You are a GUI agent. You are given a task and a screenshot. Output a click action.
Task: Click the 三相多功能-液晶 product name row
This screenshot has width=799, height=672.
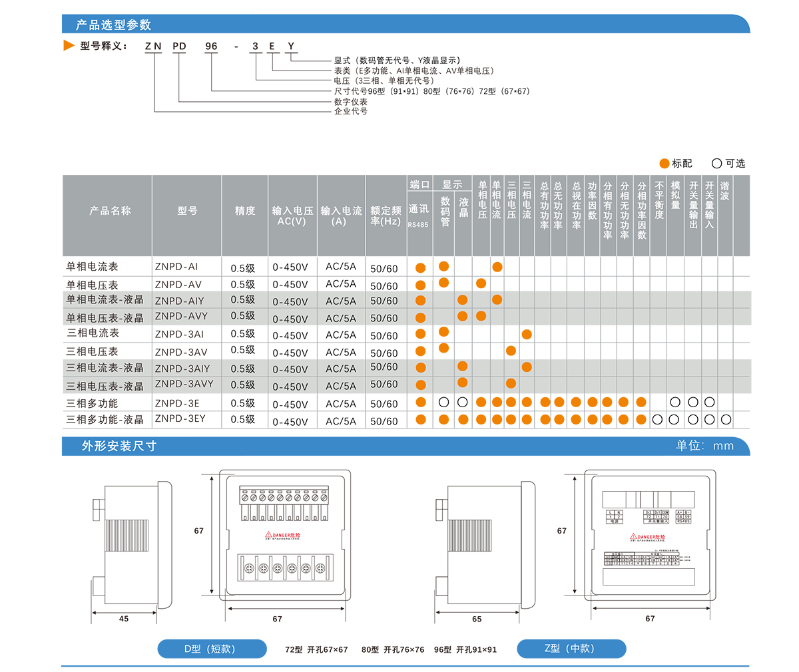tap(105, 420)
